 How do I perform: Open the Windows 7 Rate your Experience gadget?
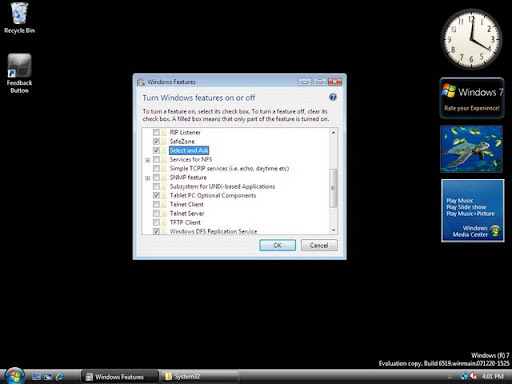pos(472,98)
